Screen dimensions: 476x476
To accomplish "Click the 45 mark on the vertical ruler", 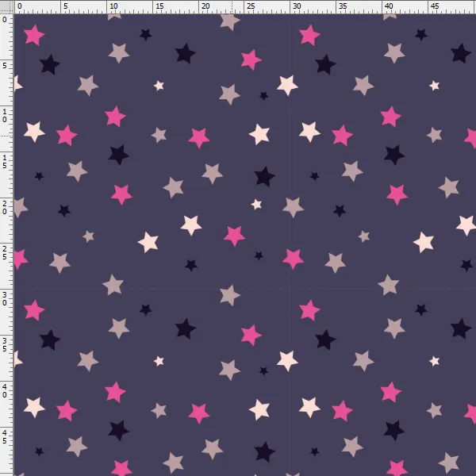I will point(5,436).
